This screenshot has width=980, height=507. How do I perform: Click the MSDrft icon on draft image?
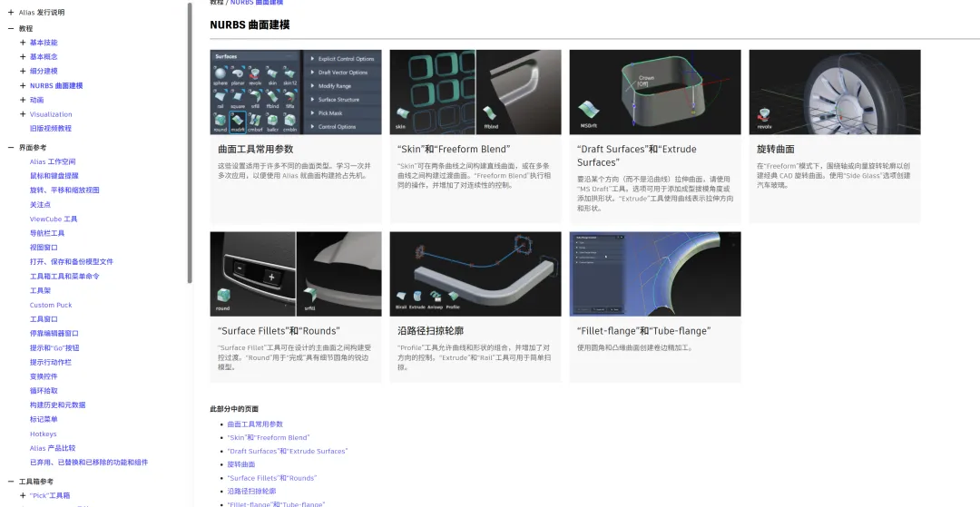[590, 112]
